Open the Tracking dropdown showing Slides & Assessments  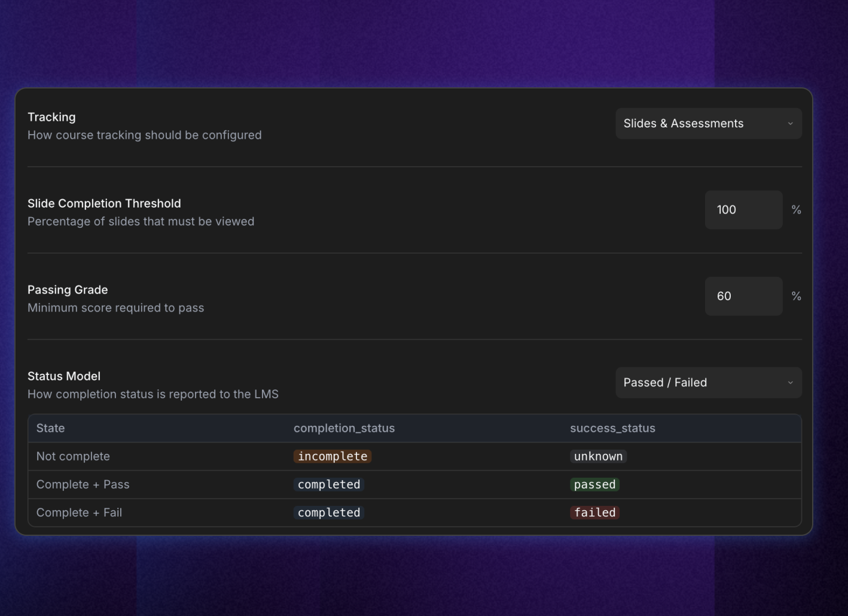pos(708,124)
